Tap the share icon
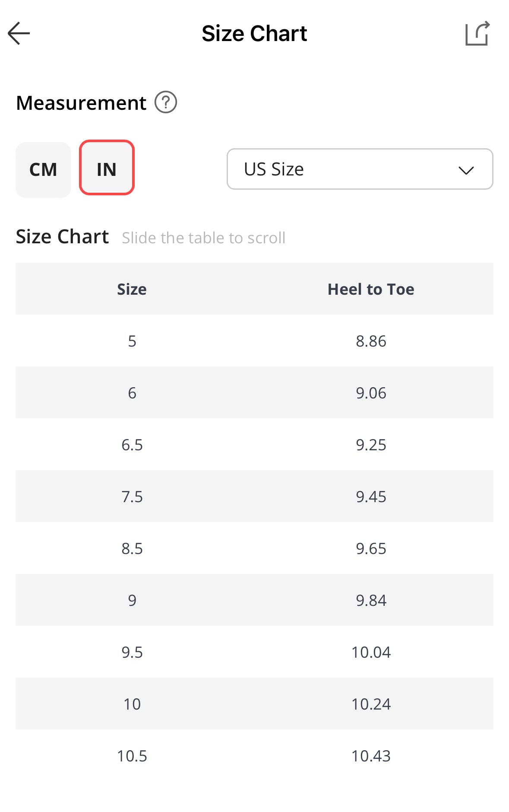The height and width of the screenshot is (812, 509). coord(477,33)
